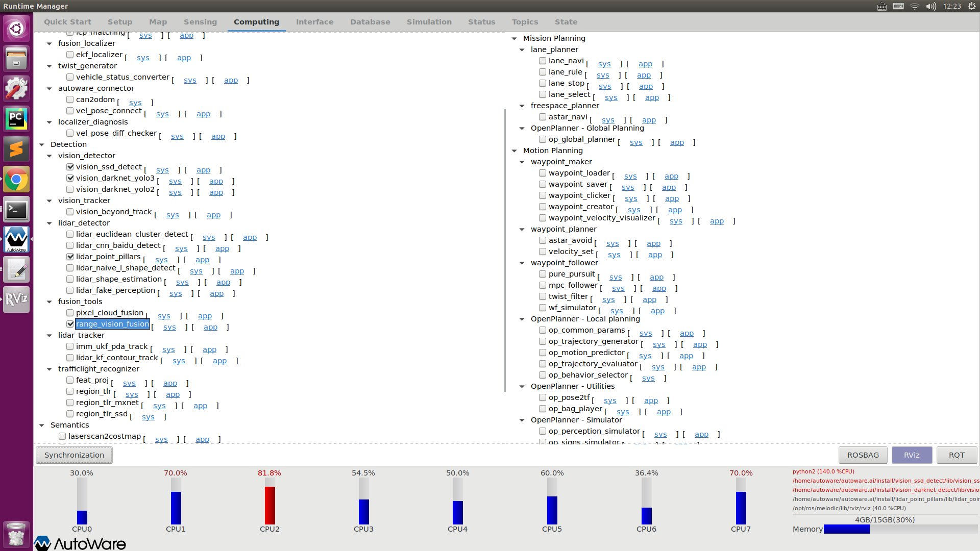Enable the vision_ssd_detect checkbox
Image resolution: width=980 pixels, height=551 pixels.
point(70,167)
